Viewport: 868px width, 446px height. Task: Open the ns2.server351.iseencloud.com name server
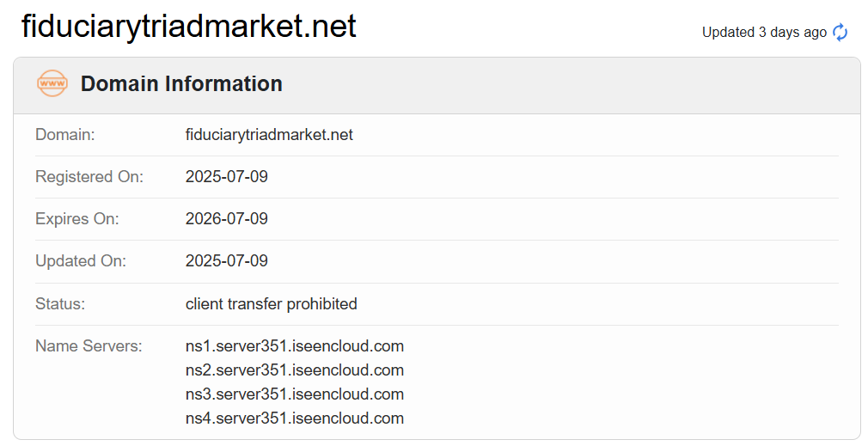pos(295,370)
